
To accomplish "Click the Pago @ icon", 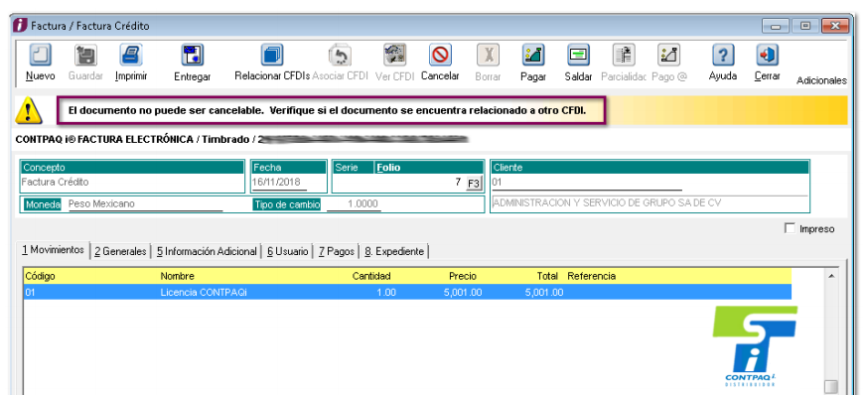I will click(x=668, y=56).
